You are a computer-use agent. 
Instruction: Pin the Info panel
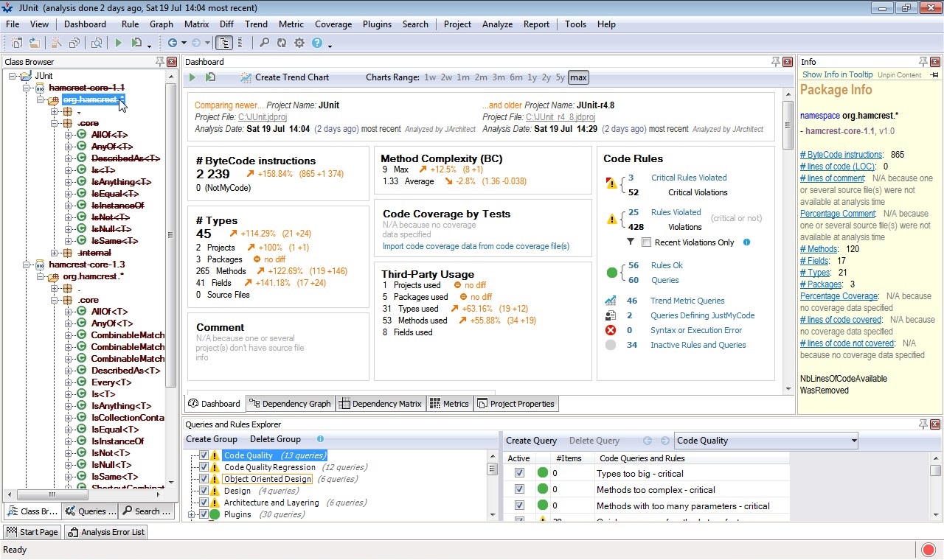[923, 62]
